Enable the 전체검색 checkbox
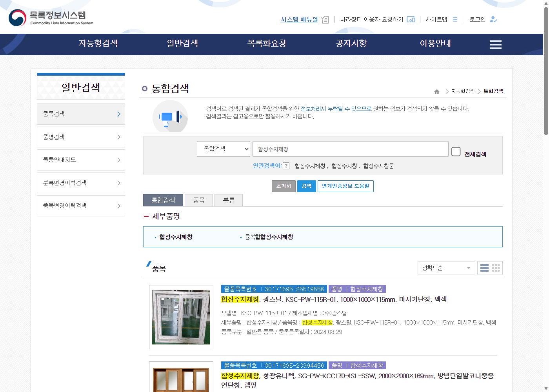549x392 pixels. pyautogui.click(x=456, y=152)
